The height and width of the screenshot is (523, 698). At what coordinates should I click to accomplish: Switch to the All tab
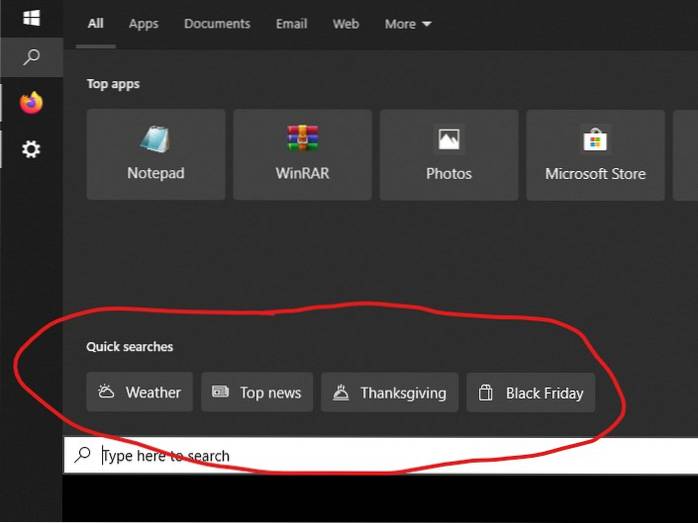pyautogui.click(x=96, y=24)
